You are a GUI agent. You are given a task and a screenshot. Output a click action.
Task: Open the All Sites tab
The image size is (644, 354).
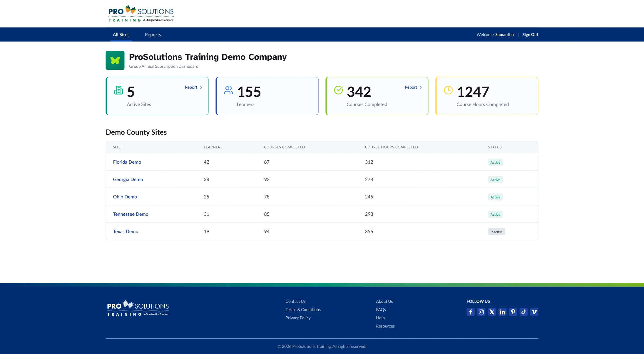121,34
